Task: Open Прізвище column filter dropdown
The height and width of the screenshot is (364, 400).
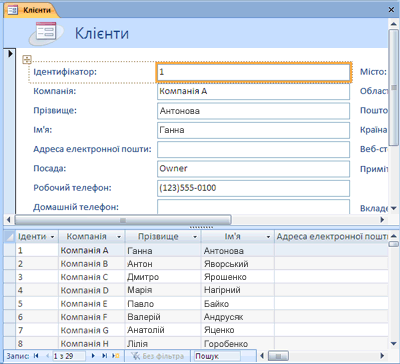Action: 195,237
